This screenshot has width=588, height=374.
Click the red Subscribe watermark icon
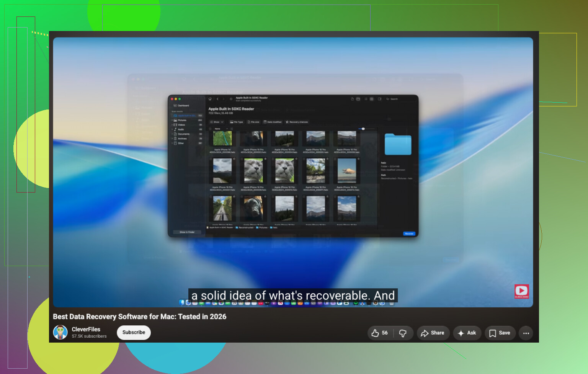(521, 291)
